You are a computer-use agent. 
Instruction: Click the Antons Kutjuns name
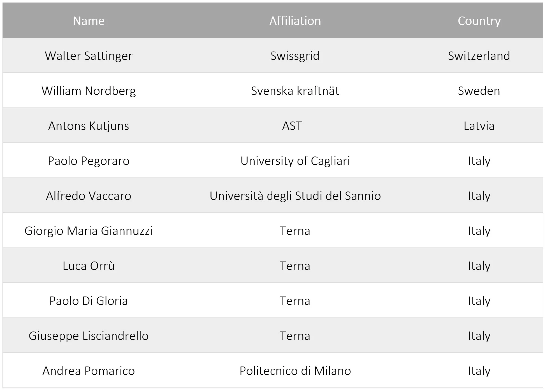(x=89, y=126)
